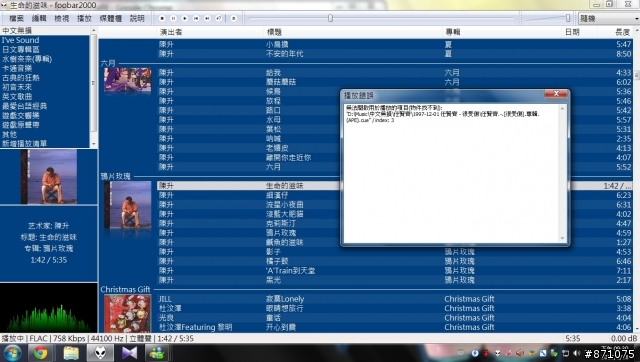Sort by the 演出者 column header
This screenshot has width=640, height=362.
pos(171,32)
